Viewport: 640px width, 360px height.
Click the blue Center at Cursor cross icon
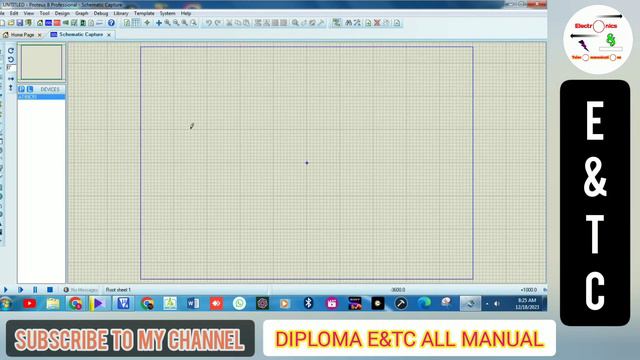159,23
